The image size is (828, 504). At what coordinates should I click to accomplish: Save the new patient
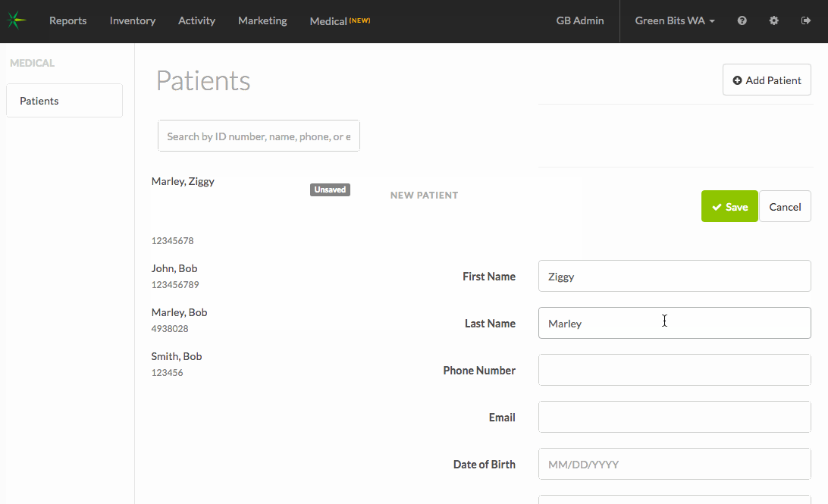tap(729, 207)
